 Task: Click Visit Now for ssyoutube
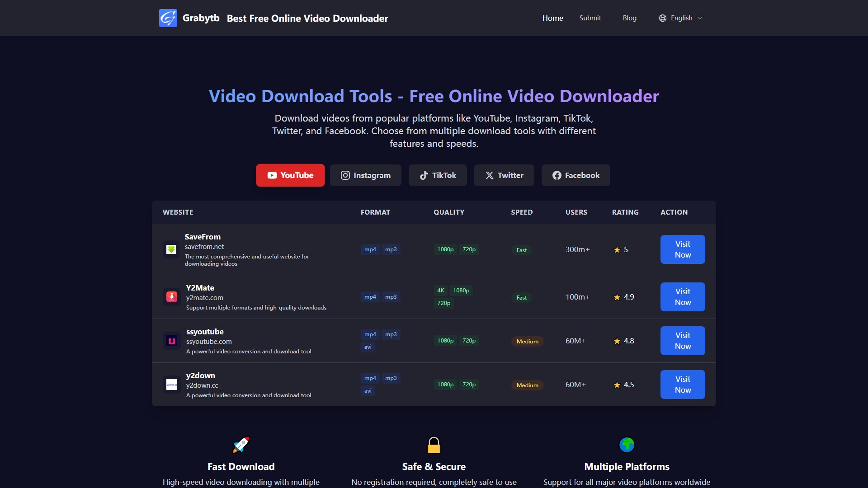683,341
